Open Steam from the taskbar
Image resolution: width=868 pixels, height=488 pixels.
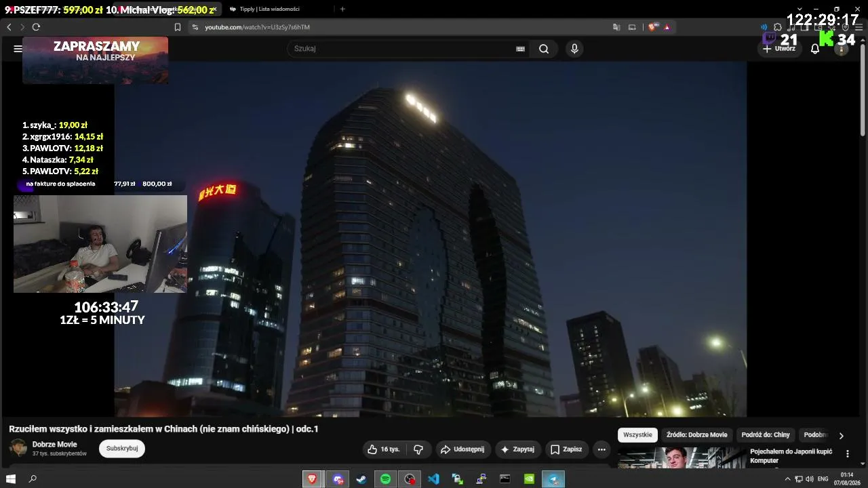[x=361, y=479]
